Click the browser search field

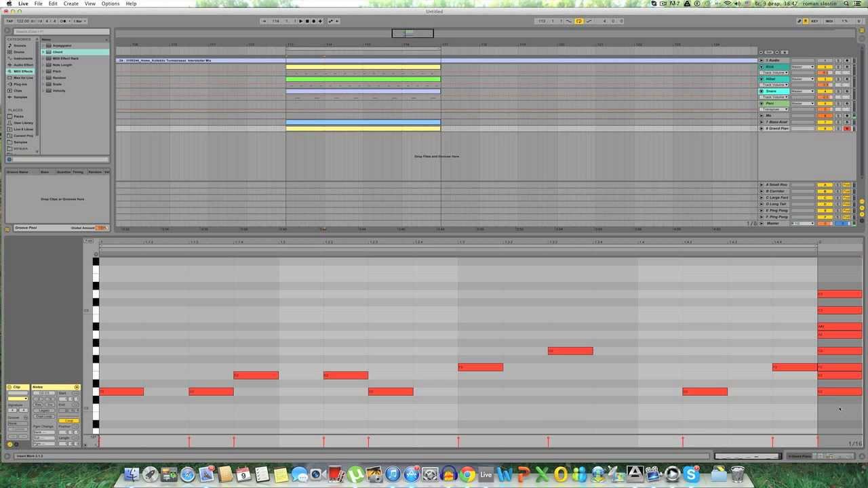tap(61, 31)
